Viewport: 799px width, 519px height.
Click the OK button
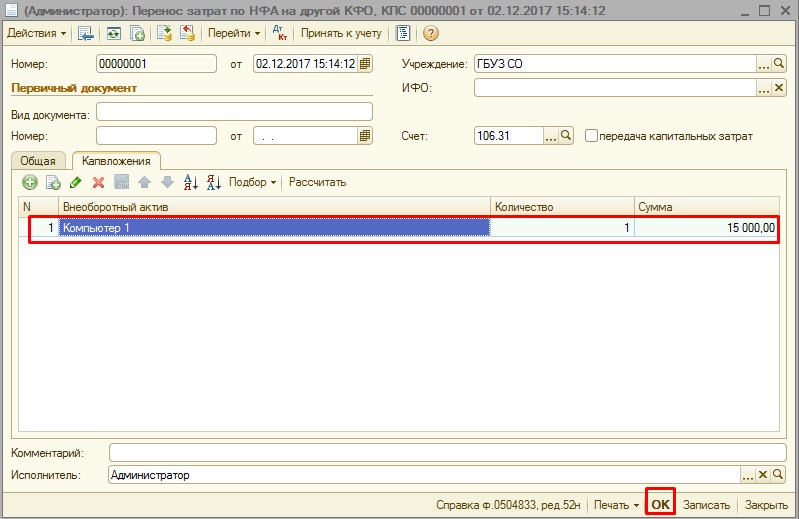(660, 504)
